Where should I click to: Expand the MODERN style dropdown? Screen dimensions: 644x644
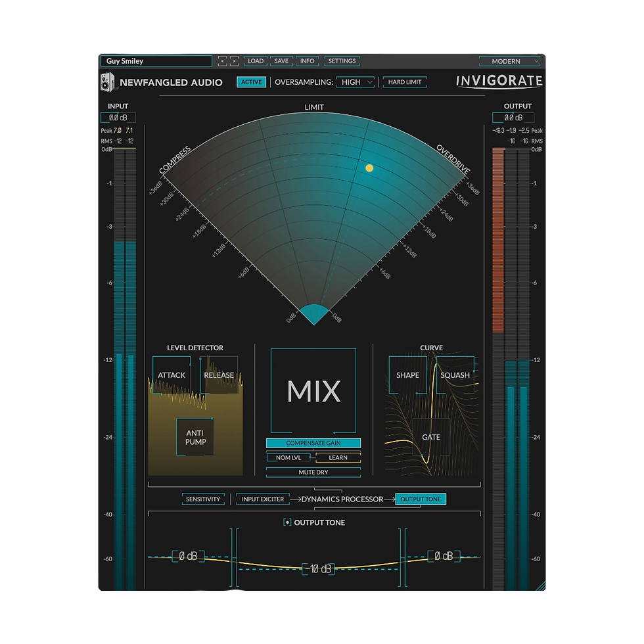(x=509, y=61)
